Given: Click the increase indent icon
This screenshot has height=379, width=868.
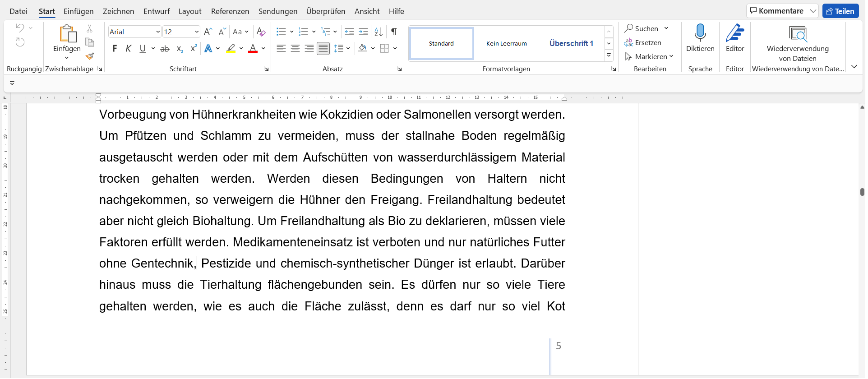Looking at the screenshot, I should (x=363, y=32).
